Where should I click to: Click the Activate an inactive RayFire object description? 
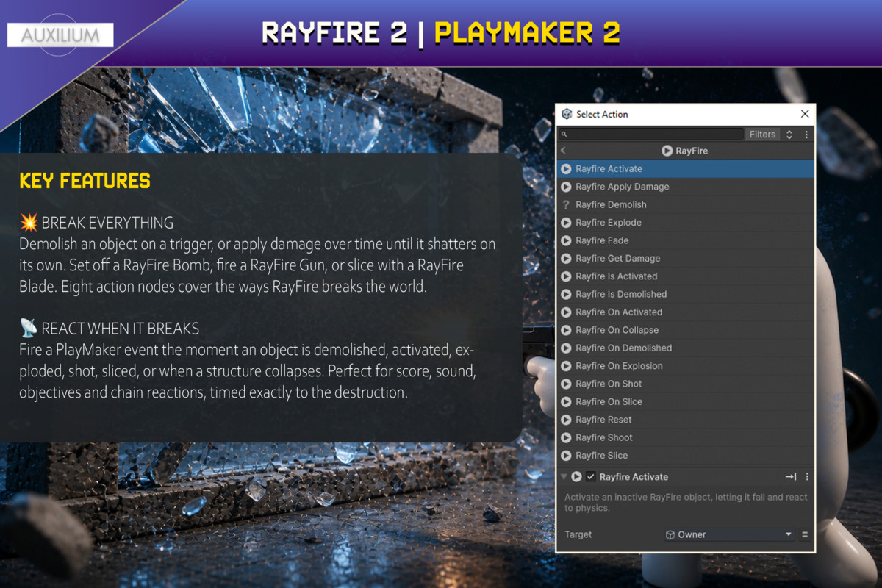pos(686,503)
